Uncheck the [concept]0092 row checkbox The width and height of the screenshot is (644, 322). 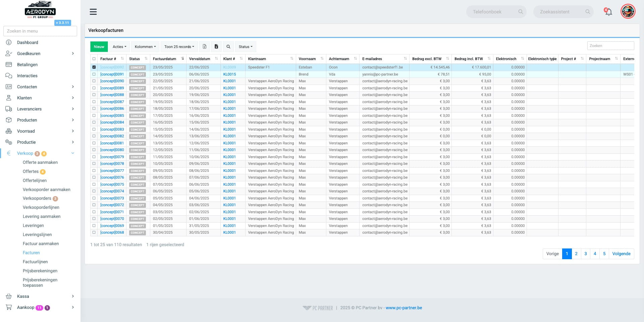[x=94, y=67]
